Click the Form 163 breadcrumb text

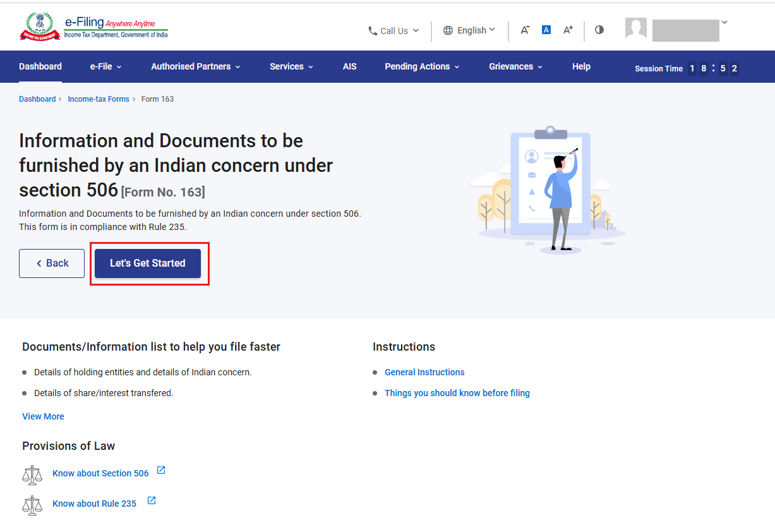pyautogui.click(x=157, y=99)
